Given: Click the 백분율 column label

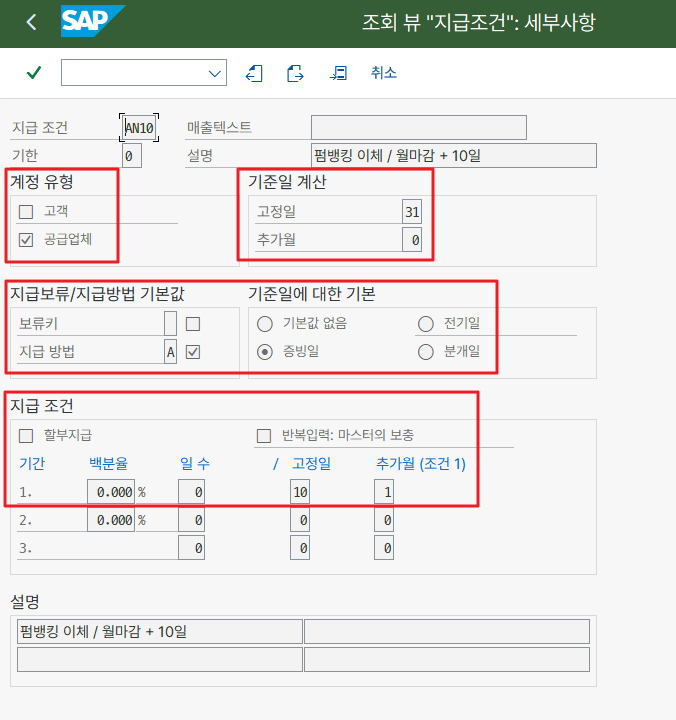Looking at the screenshot, I should [108, 463].
